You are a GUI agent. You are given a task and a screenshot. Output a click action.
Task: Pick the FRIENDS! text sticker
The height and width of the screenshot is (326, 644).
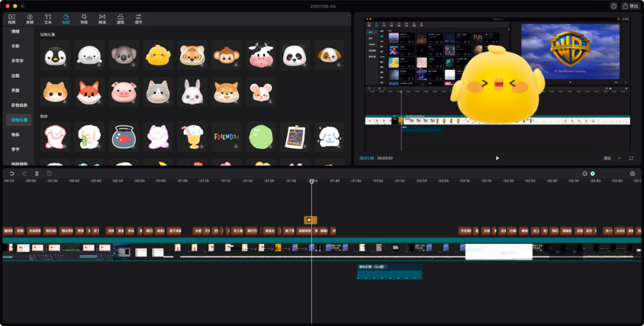(x=227, y=136)
